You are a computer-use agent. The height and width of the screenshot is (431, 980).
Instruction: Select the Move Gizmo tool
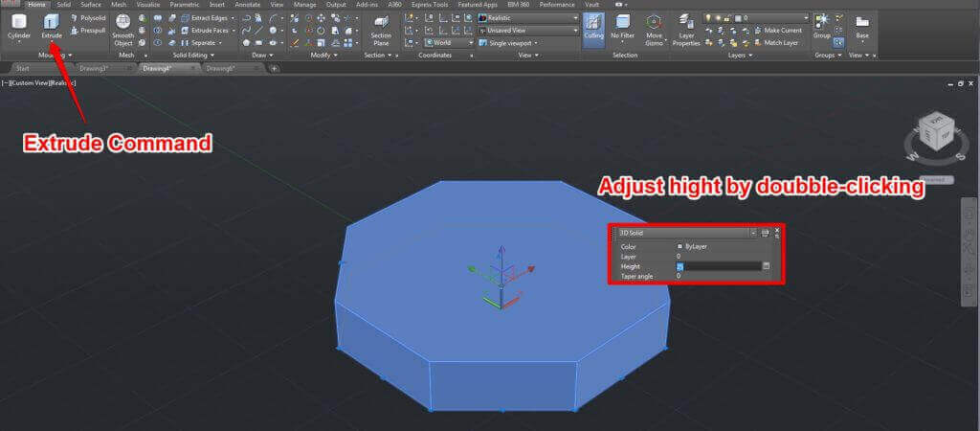[654, 30]
